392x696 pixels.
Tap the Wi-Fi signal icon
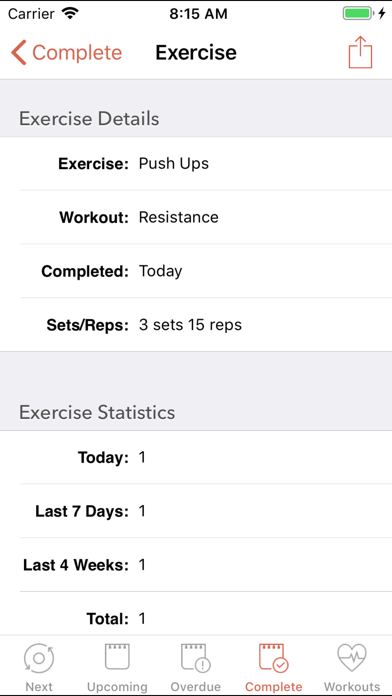pos(70,13)
